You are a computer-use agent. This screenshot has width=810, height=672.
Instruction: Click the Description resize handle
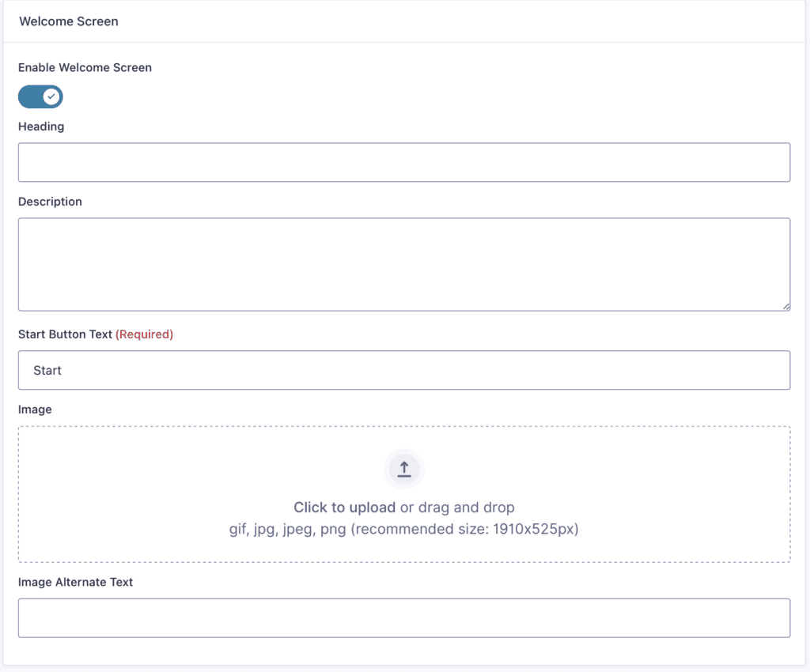click(x=785, y=307)
